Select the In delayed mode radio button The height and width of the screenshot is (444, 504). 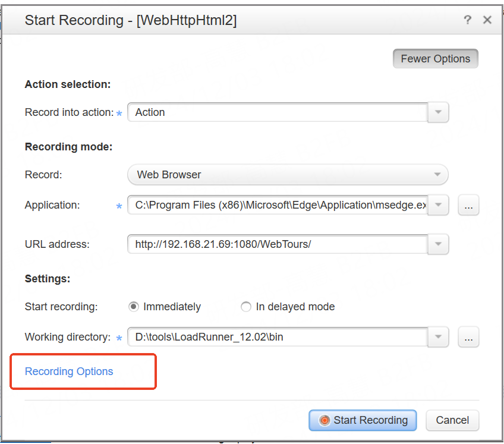tap(246, 307)
